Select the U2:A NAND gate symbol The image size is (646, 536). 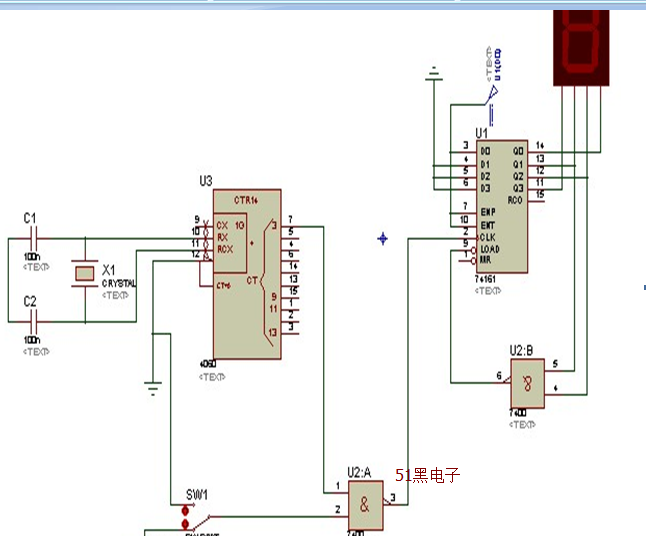(366, 505)
